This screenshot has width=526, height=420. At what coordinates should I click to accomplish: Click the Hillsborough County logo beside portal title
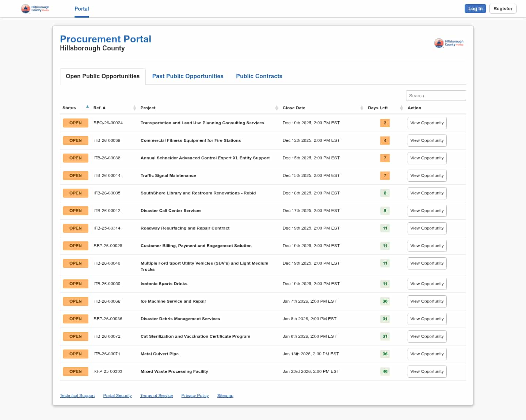(x=449, y=43)
